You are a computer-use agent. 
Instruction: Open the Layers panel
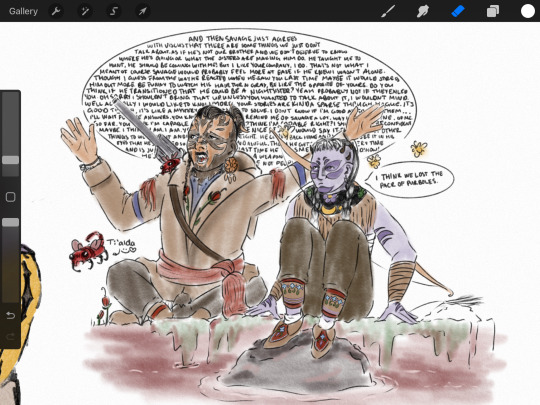493,11
